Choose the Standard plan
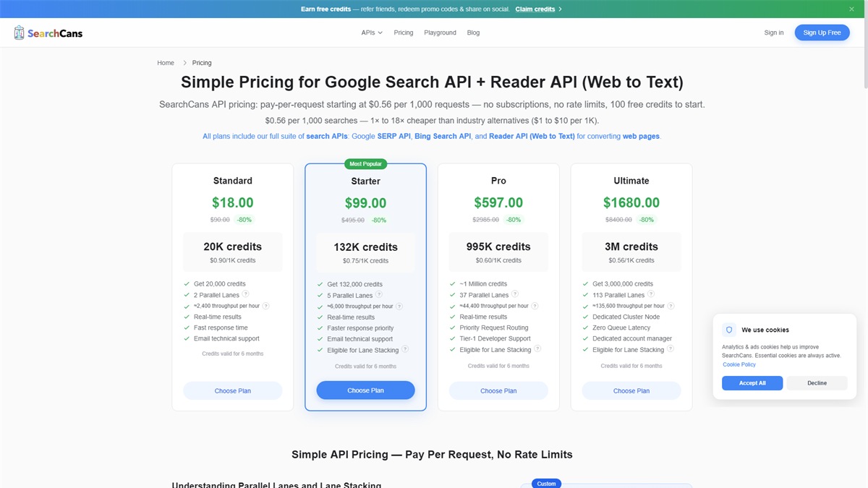 [233, 390]
